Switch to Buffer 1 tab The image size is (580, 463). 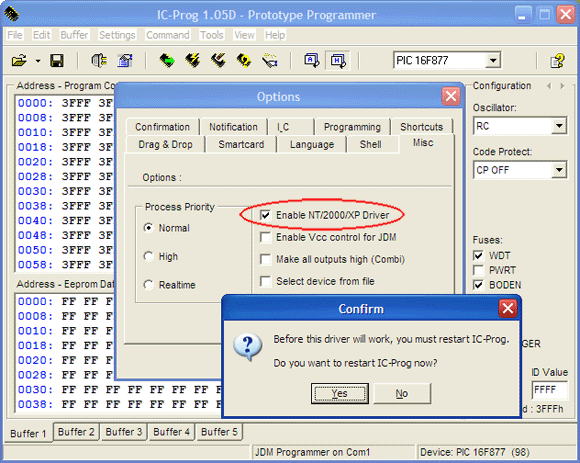tap(28, 433)
